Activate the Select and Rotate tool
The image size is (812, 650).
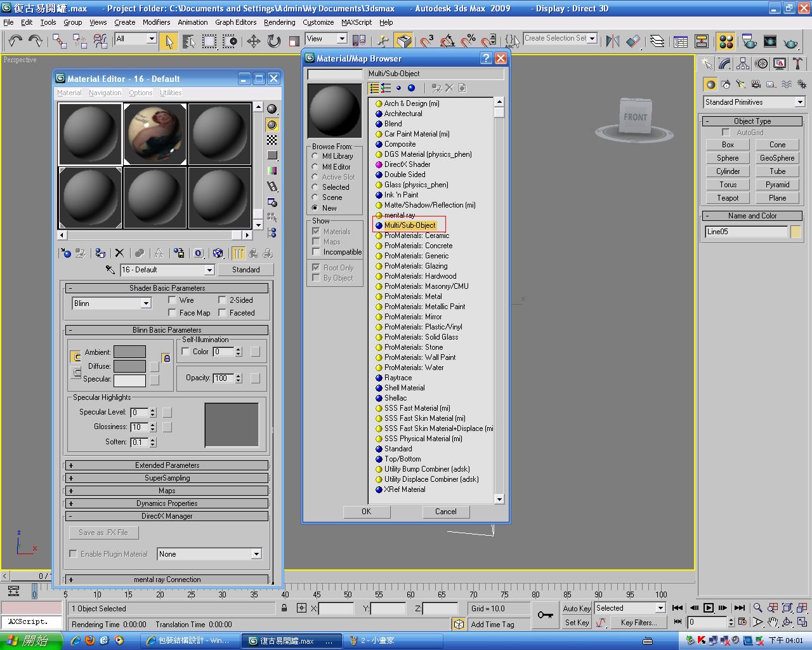pyautogui.click(x=273, y=41)
